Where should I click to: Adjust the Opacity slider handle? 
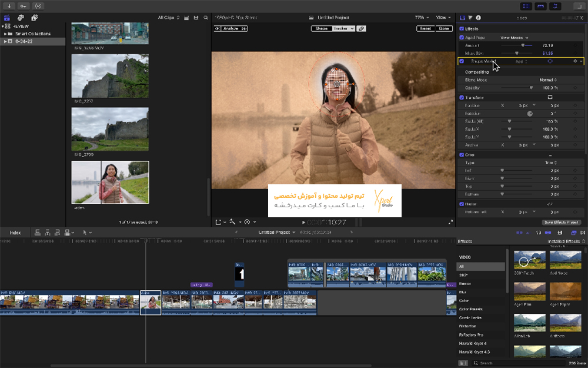530,88
